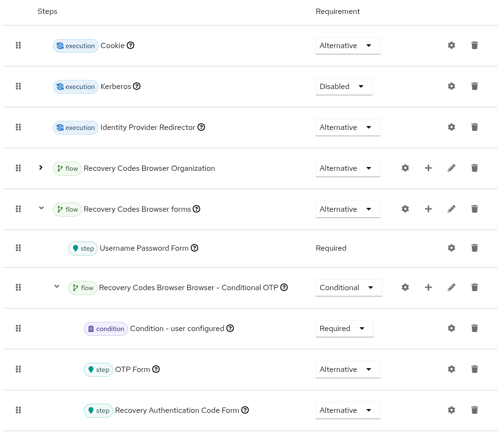This screenshot has height=435, width=504.
Task: Add a step to the Conditional OTP subflow
Action: coord(428,287)
